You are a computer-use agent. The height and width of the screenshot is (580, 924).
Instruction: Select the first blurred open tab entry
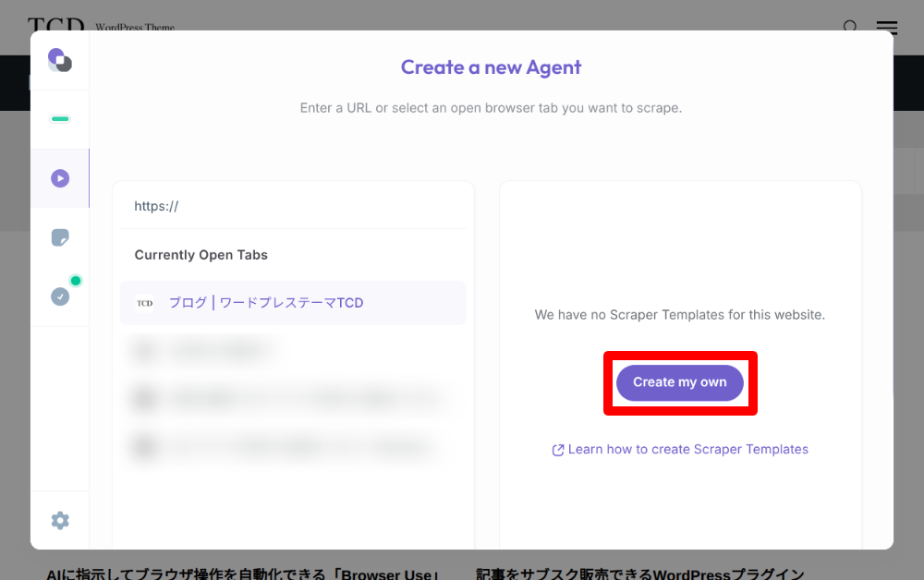(x=201, y=351)
